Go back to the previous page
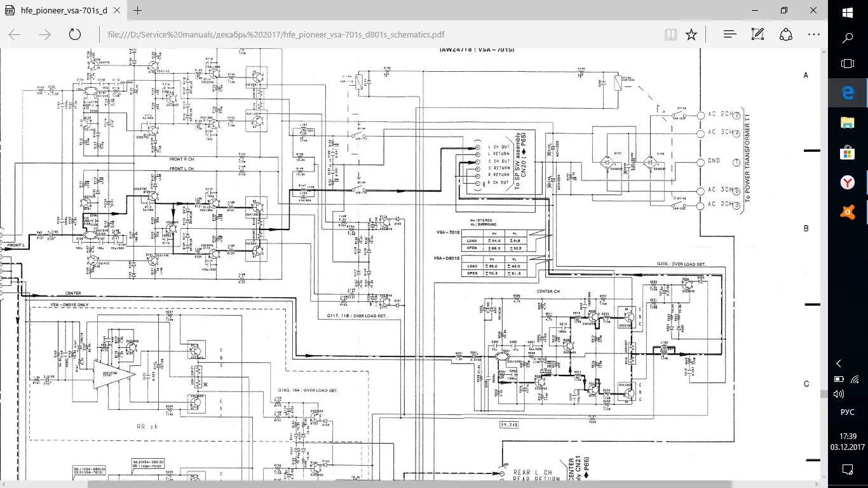Screen dimensions: 868x488 tap(15, 34)
